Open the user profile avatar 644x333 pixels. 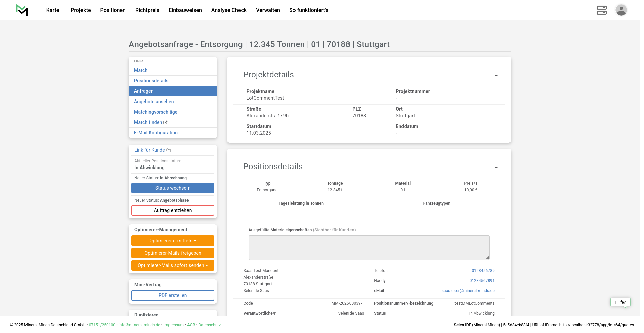[x=621, y=10]
